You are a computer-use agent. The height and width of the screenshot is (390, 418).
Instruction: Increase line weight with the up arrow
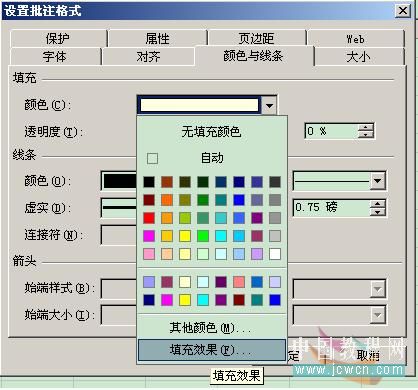378,204
